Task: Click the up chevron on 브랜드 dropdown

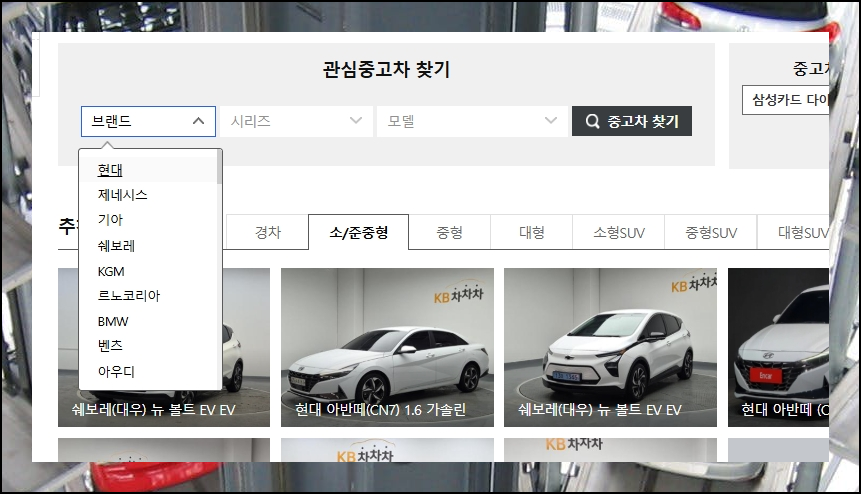Action: click(198, 121)
